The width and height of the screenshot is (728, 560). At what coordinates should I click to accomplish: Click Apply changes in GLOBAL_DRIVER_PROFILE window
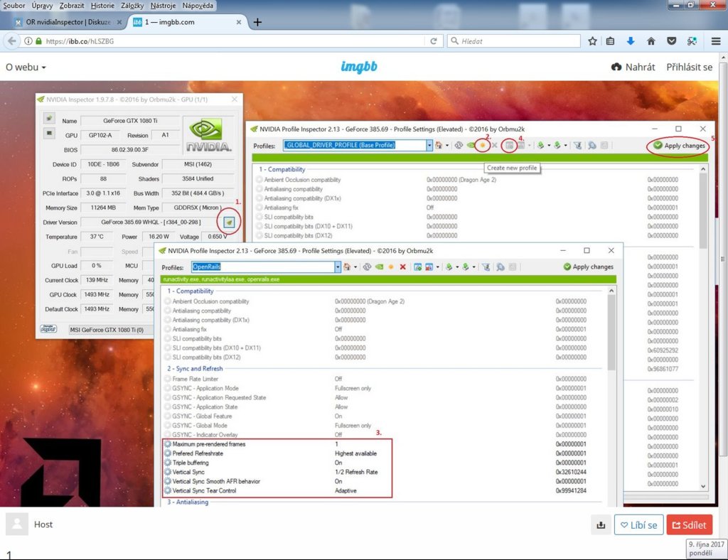[680, 146]
